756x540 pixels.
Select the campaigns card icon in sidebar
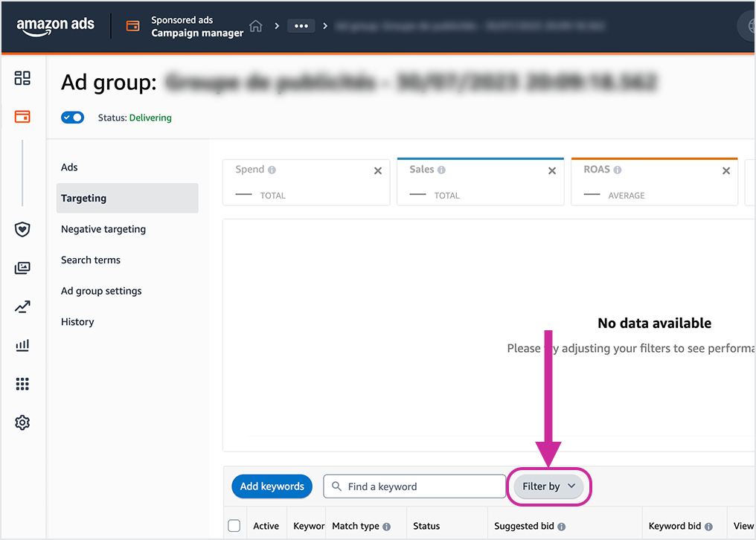22,117
